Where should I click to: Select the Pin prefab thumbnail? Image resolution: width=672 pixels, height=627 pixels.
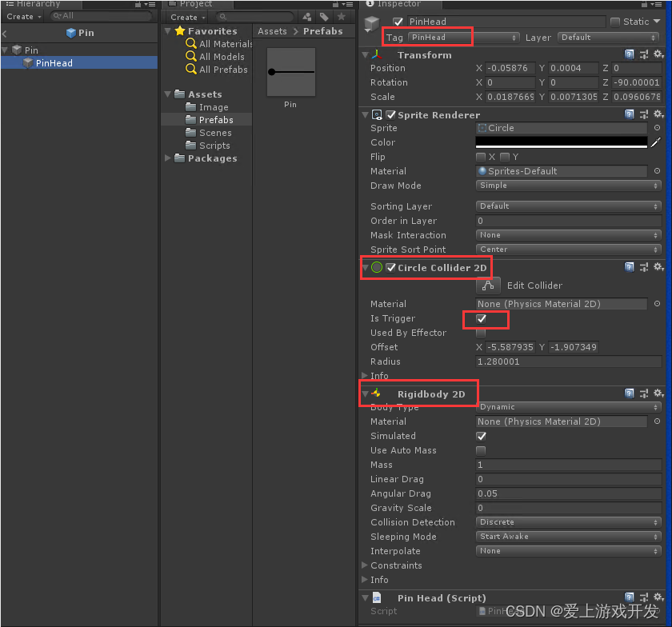pos(291,72)
